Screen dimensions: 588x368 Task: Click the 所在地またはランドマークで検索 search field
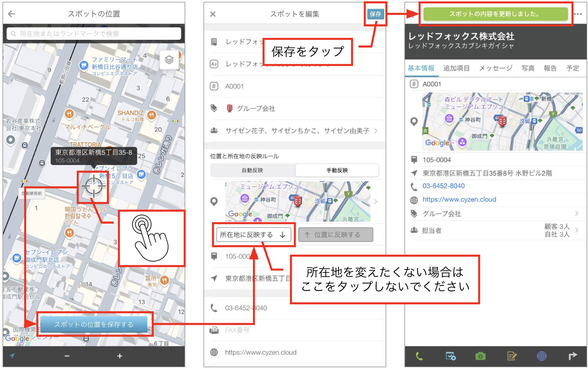(94, 34)
